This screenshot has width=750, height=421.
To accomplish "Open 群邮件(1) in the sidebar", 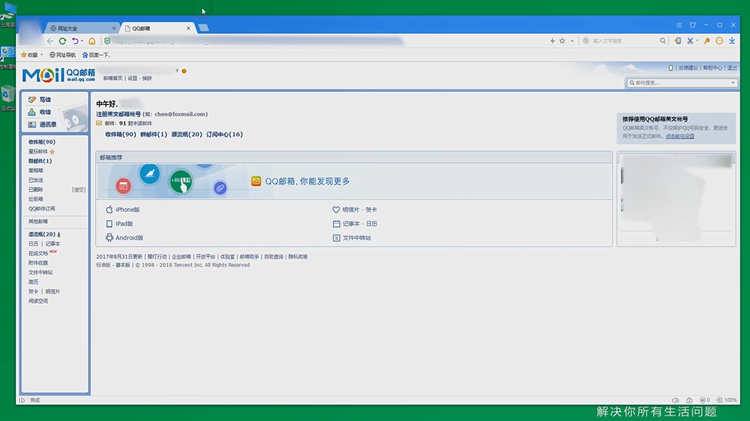I will [40, 161].
